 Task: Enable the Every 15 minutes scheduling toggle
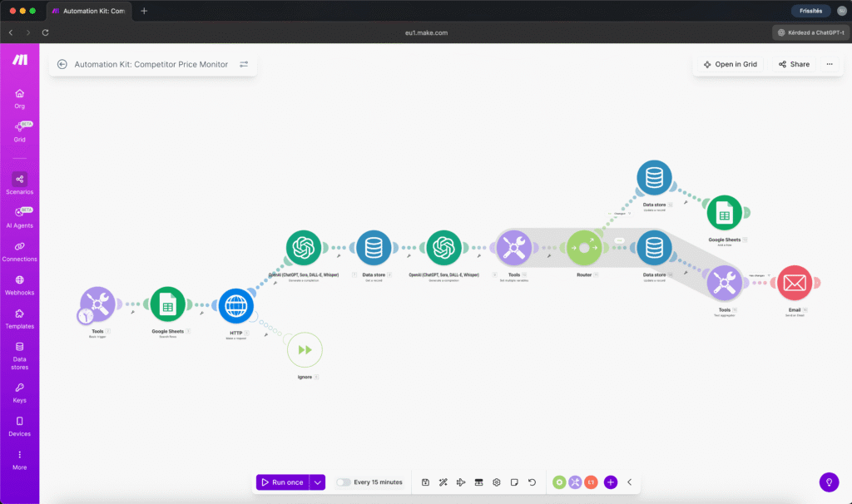pos(344,482)
